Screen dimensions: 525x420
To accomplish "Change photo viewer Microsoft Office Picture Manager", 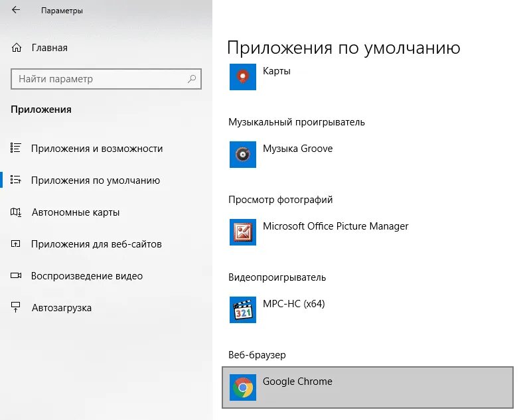I will pyautogui.click(x=368, y=232).
